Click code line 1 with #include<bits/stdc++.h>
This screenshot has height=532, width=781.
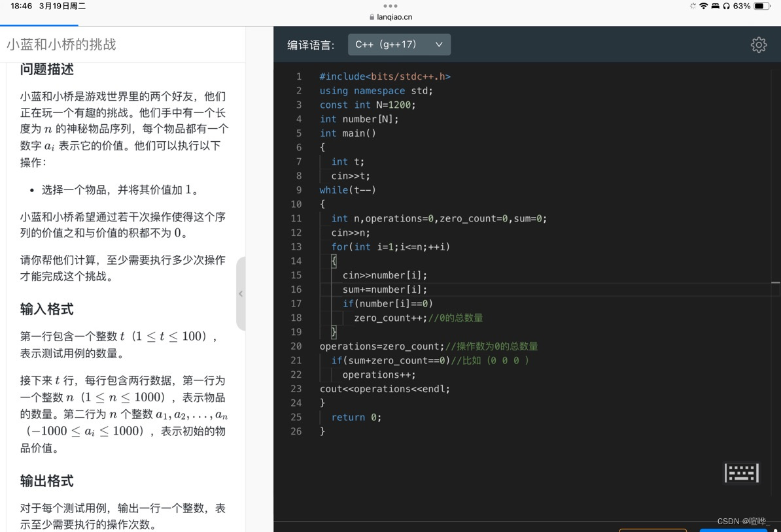click(385, 76)
